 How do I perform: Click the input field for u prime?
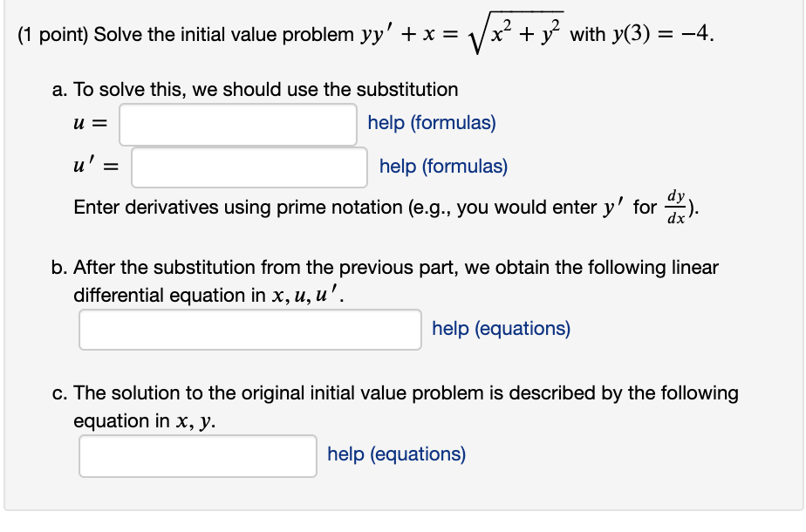tap(249, 167)
